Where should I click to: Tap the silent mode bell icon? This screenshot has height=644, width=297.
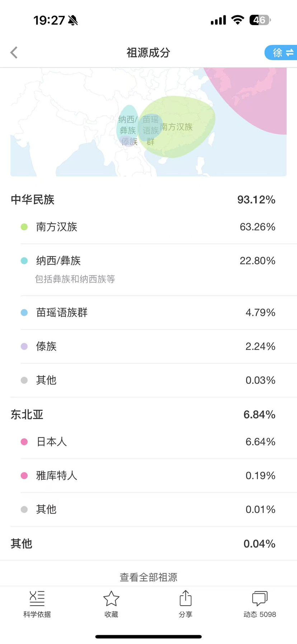[73, 20]
